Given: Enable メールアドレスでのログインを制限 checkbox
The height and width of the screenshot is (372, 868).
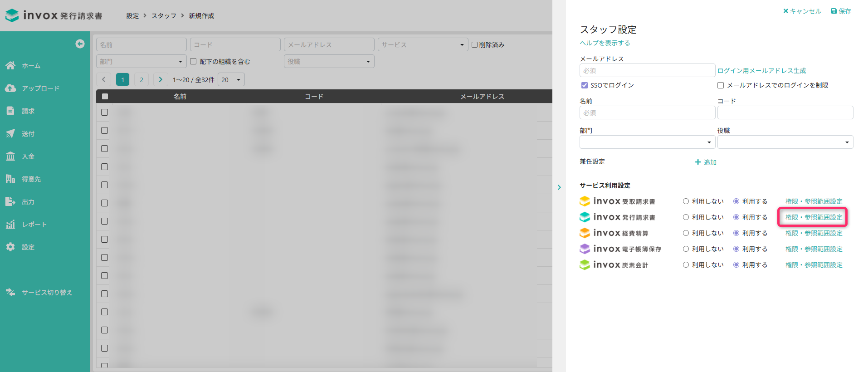Looking at the screenshot, I should [721, 85].
